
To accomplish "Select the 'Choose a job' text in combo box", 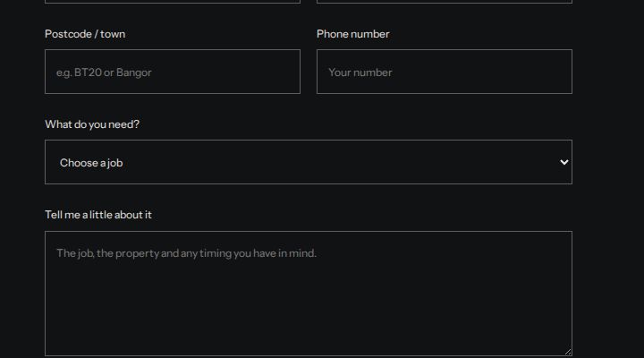I will 91,163.
